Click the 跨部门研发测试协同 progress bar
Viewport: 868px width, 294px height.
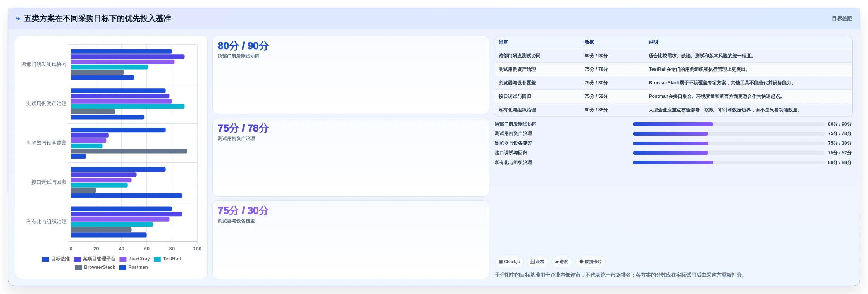pos(728,125)
